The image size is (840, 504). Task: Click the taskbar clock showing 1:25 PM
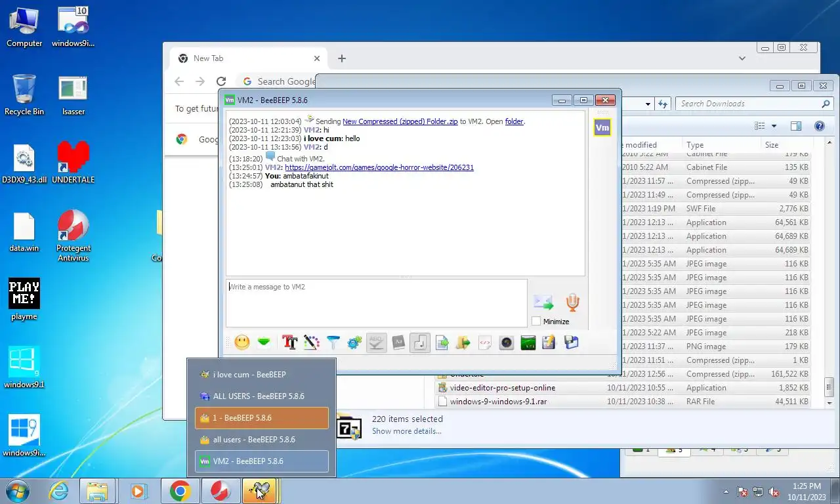tap(807, 492)
